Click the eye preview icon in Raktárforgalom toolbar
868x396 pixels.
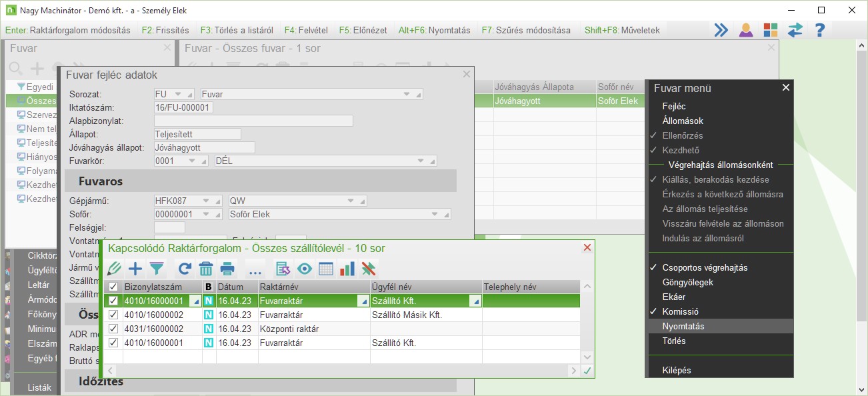tap(305, 269)
